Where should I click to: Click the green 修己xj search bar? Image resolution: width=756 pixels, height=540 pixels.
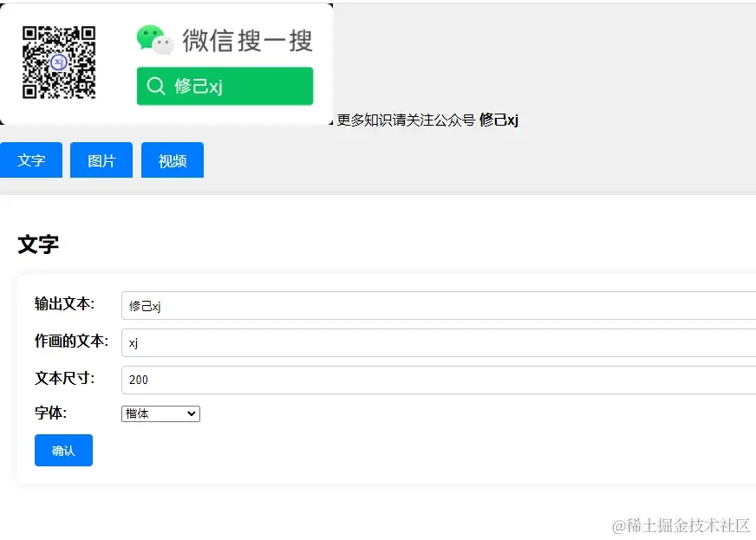tap(225, 86)
